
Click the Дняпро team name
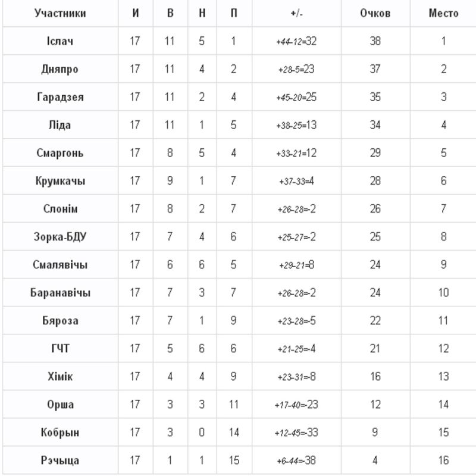pos(60,69)
